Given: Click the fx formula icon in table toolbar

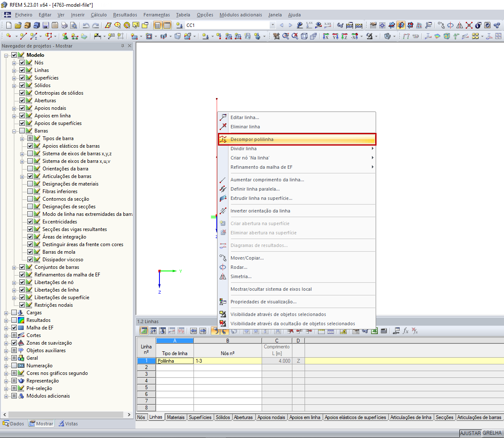Looking at the screenshot, I should click(x=406, y=331).
